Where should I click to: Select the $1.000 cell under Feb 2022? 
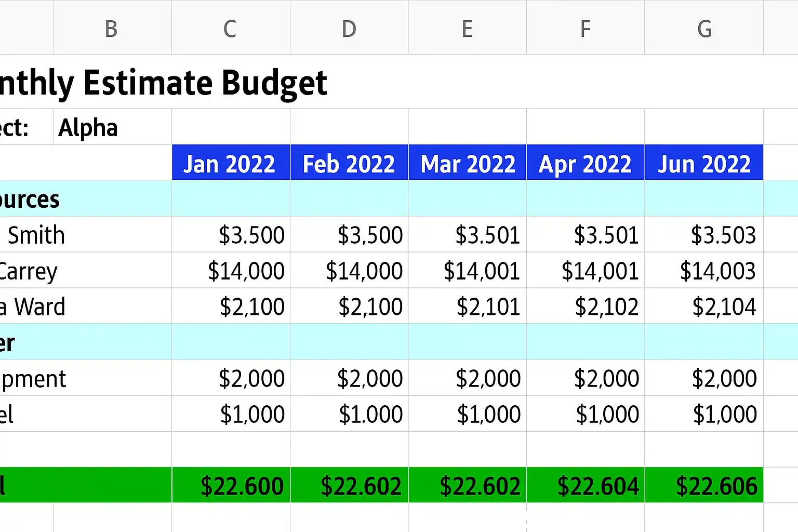tap(349, 414)
